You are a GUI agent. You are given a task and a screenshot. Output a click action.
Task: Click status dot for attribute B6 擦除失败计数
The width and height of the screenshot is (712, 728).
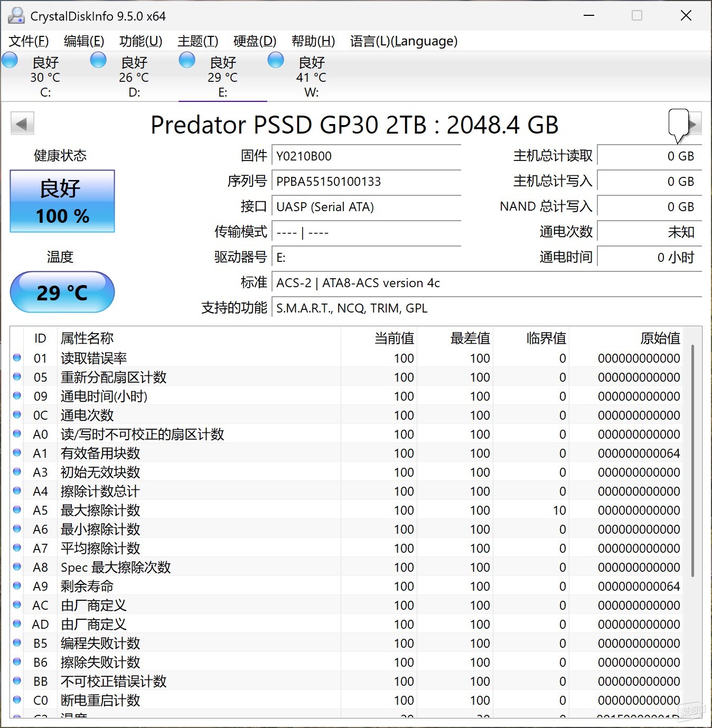point(17,662)
